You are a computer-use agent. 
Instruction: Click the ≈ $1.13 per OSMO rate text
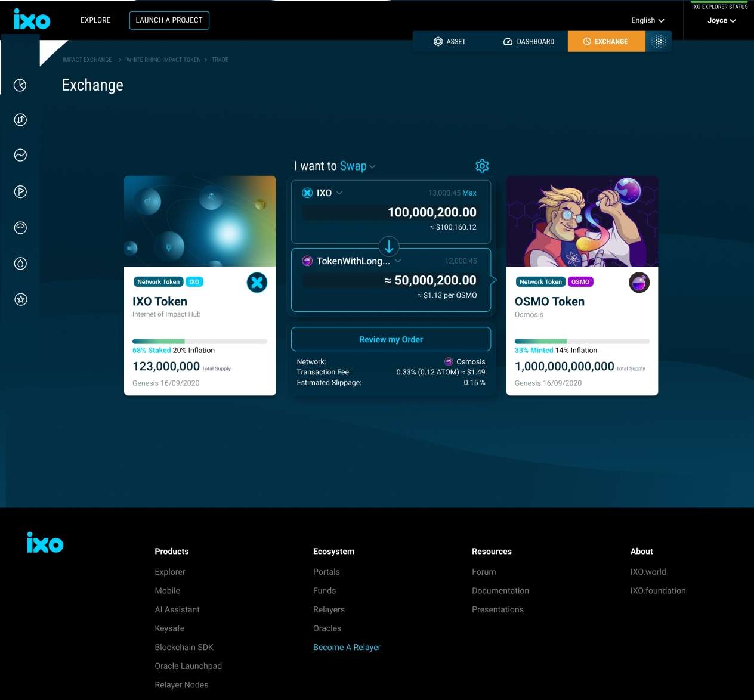pyautogui.click(x=447, y=295)
